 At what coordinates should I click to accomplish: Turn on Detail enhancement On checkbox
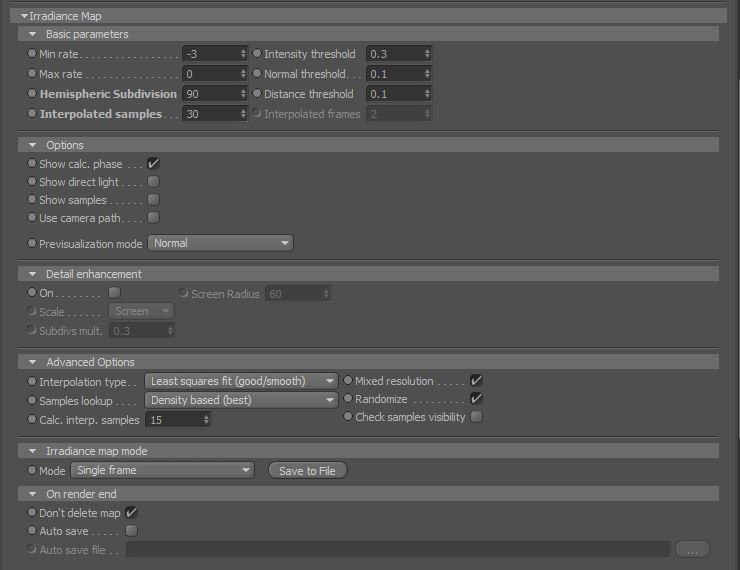pos(114,293)
